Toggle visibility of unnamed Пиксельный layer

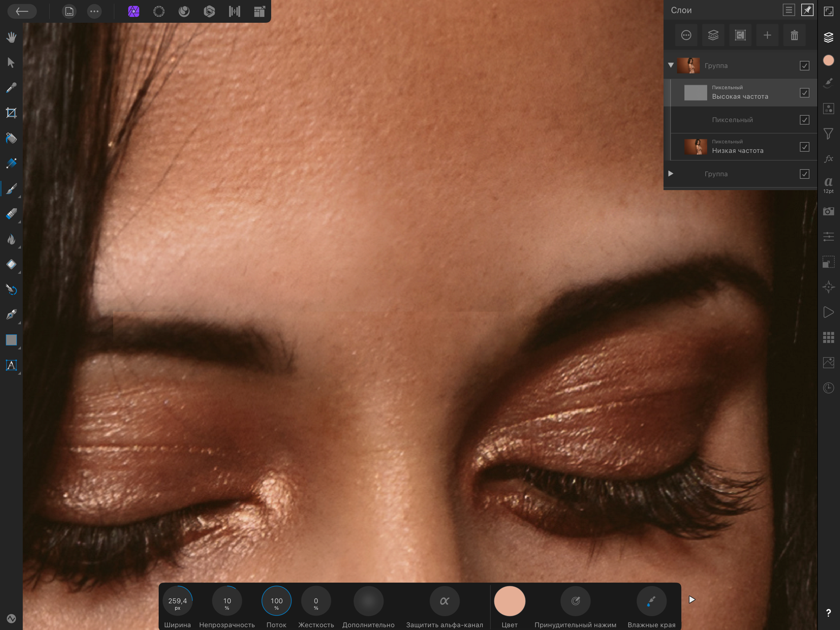804,120
